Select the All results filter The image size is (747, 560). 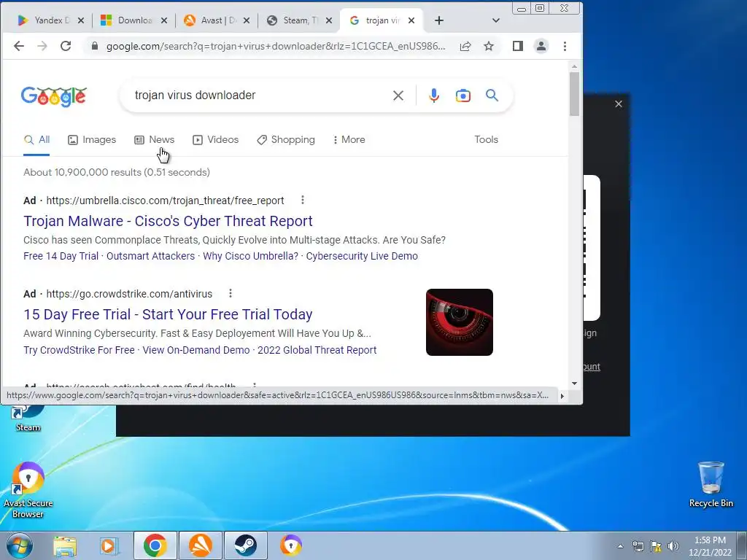pos(36,139)
